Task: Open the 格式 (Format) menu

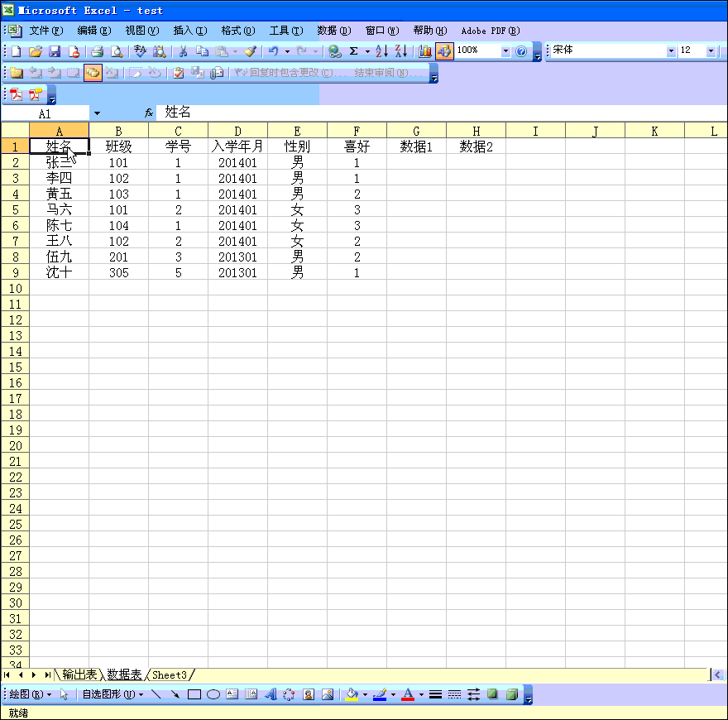Action: coord(237,31)
